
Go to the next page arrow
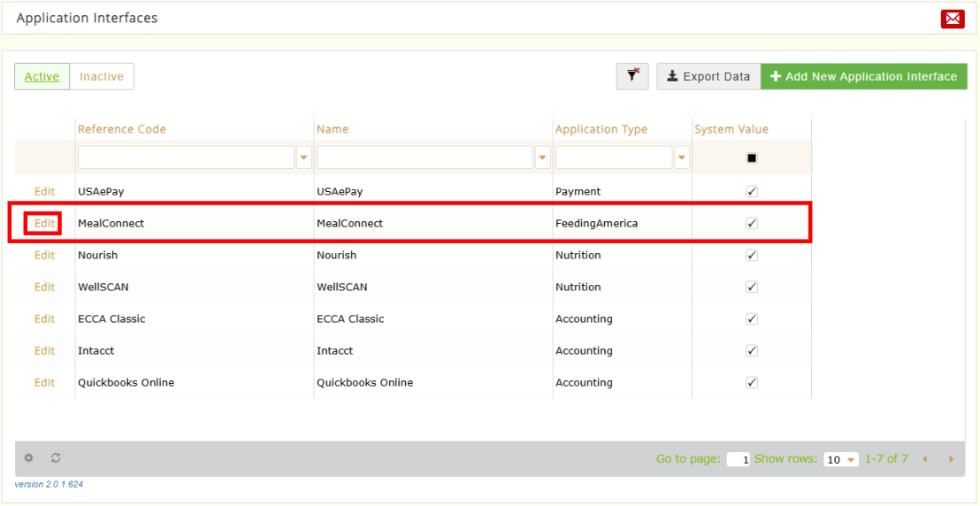point(951,459)
